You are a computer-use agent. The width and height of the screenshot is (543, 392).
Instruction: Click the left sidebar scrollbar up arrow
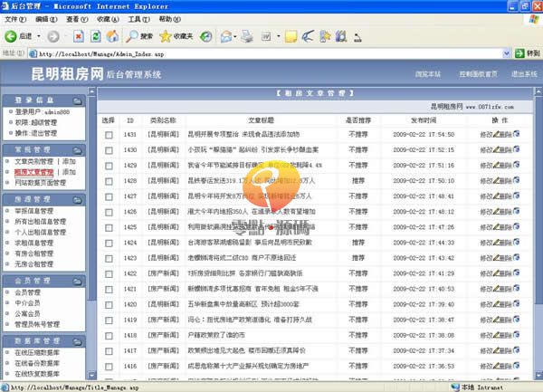pyautogui.click(x=91, y=91)
